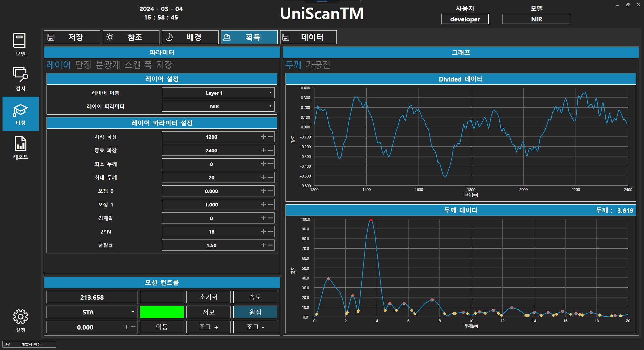This screenshot has height=350, width=644.
Task: Decrease motion target position with minus icon
Action: pyautogui.click(x=133, y=327)
